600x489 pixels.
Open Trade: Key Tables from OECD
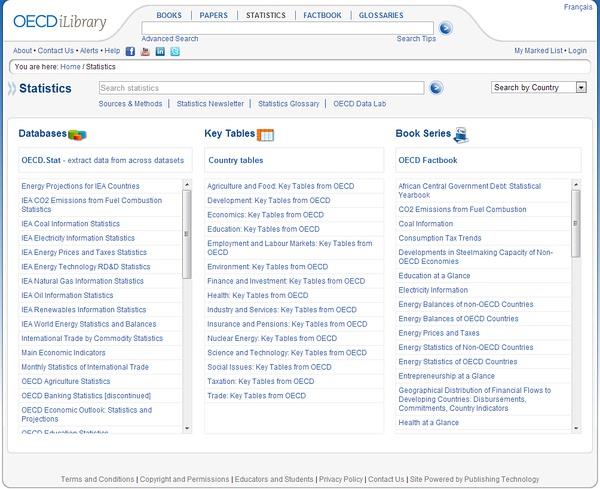(x=256, y=396)
